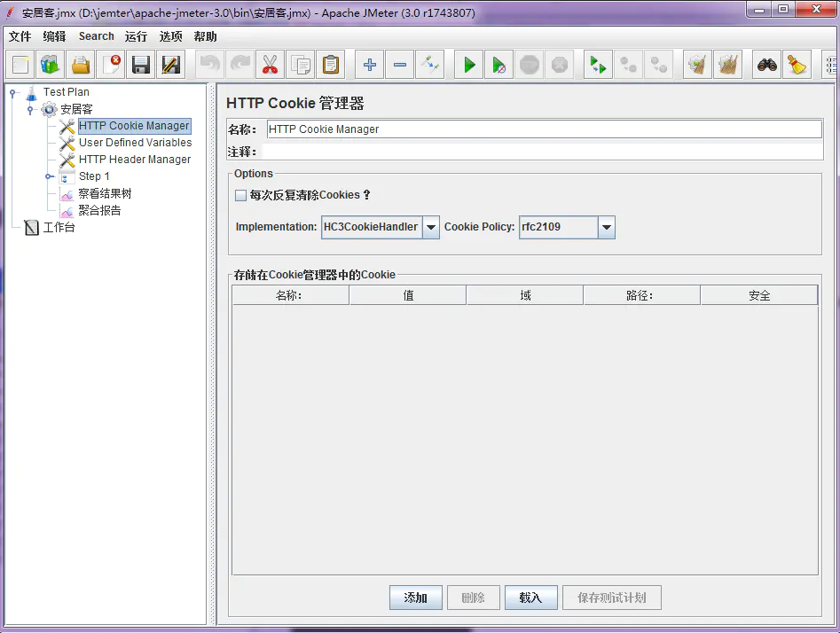Viewport: 840px width, 633px height.
Task: Select HTTP Cookie Manager tree item
Action: pyautogui.click(x=134, y=126)
